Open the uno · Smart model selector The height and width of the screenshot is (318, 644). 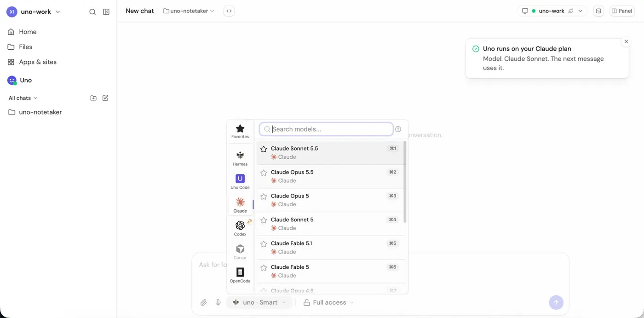259,302
